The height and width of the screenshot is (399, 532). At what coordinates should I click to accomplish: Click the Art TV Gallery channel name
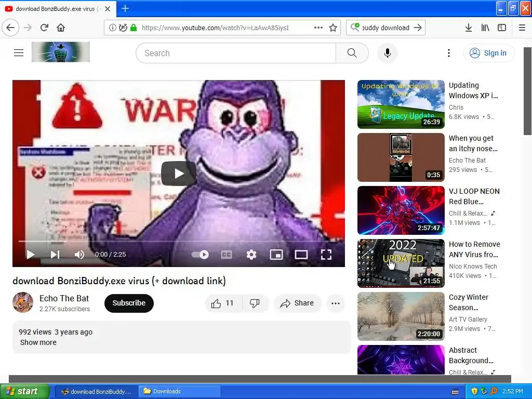pos(468,320)
